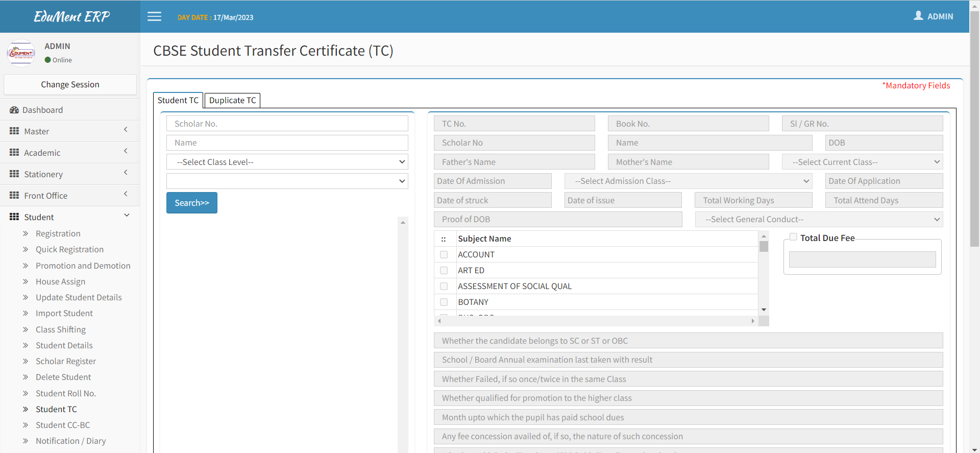Enable the Total Due Fee checkbox
Screen dimensions: 980x453
[793, 237]
